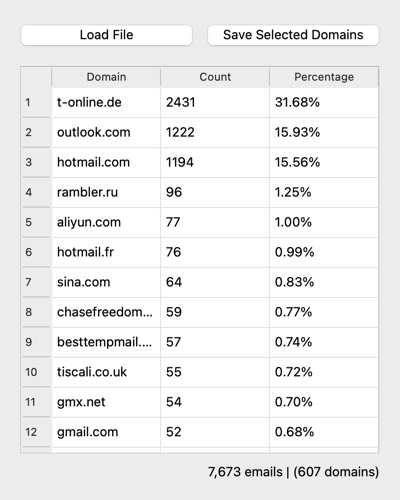
Task: Select the gmx.net domain cell
Action: [106, 402]
